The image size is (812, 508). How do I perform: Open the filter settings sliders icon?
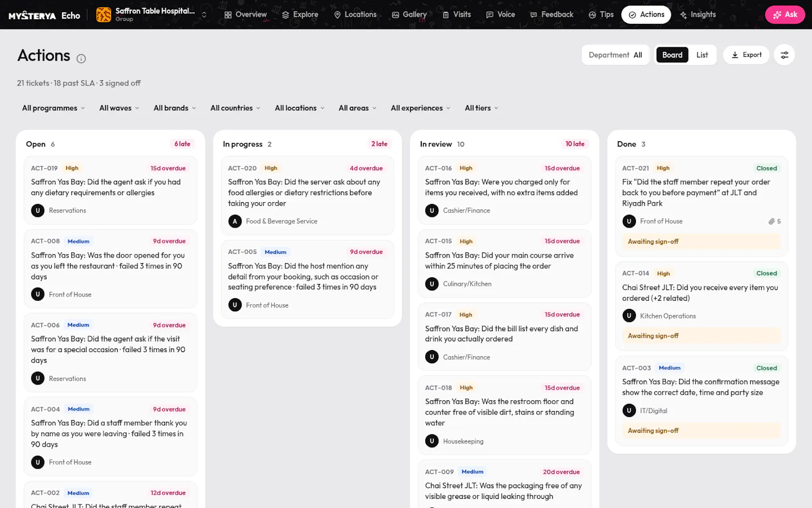point(784,55)
